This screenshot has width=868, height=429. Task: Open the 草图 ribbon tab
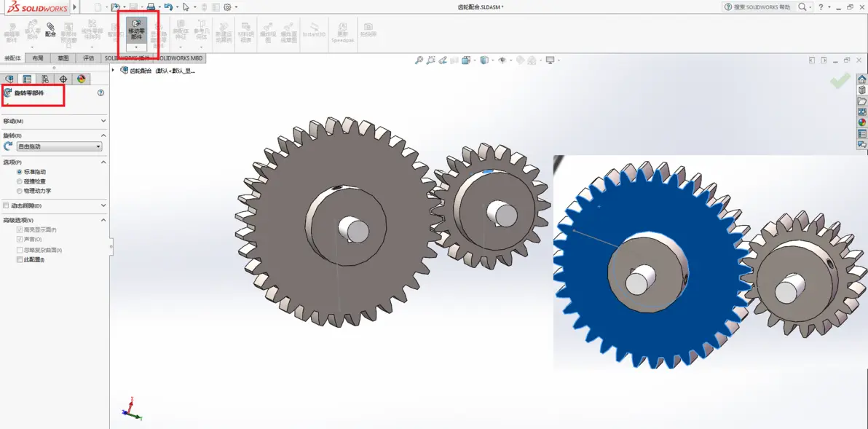pos(63,58)
